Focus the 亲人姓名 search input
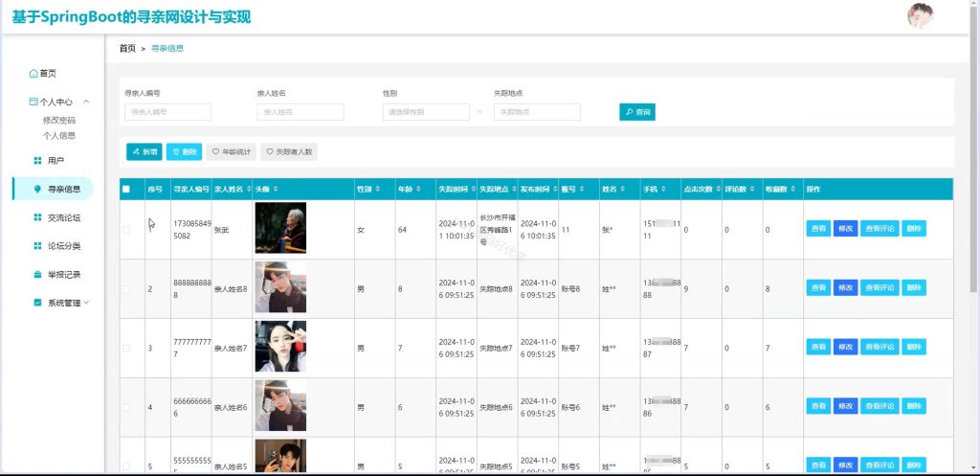The image size is (980, 476). click(301, 112)
